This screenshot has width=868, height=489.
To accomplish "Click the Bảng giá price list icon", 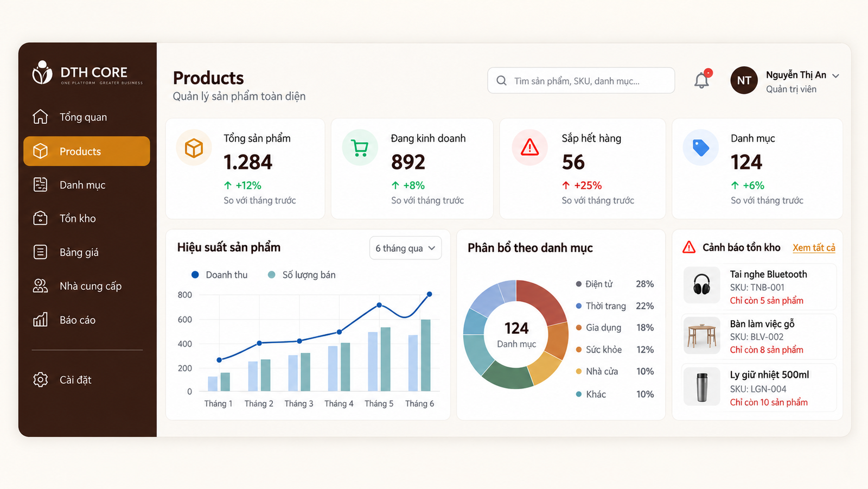I will pyautogui.click(x=40, y=252).
